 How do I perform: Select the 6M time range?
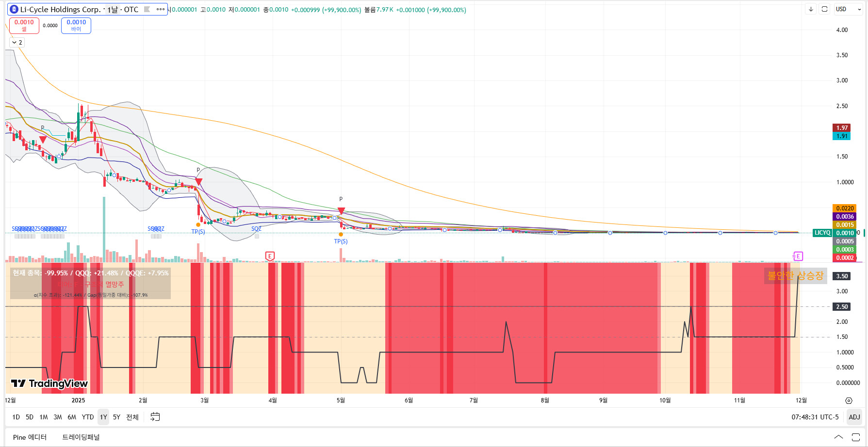[72, 417]
